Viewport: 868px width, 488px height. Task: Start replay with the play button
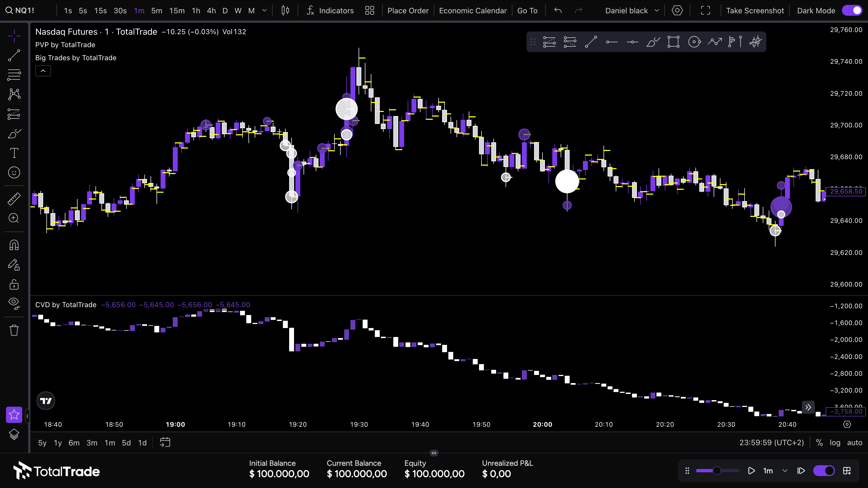click(x=751, y=470)
